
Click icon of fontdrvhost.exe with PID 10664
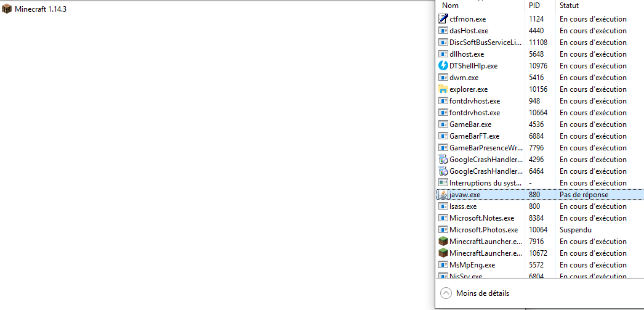coord(443,113)
